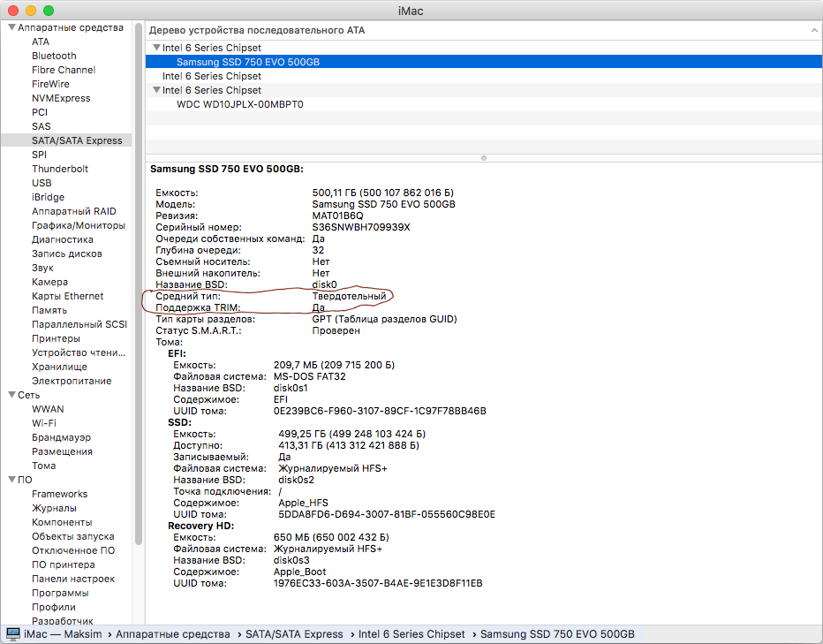Image resolution: width=823 pixels, height=644 pixels.
Task: Select Запись дисков in sidebar
Action: [66, 254]
